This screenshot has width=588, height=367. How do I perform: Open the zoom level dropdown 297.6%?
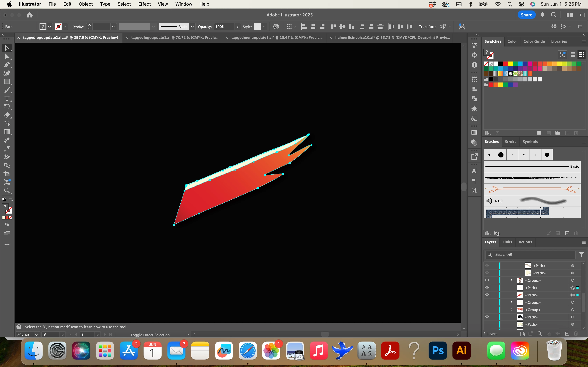[x=36, y=335]
